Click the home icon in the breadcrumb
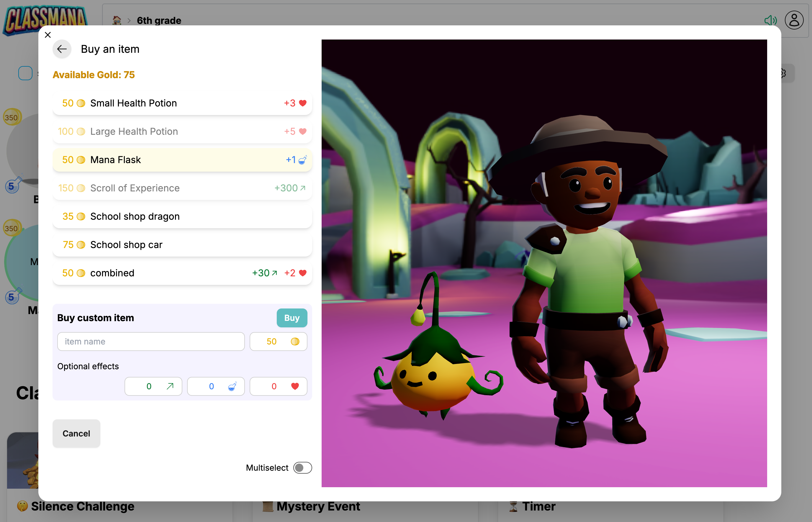 pos(117,20)
